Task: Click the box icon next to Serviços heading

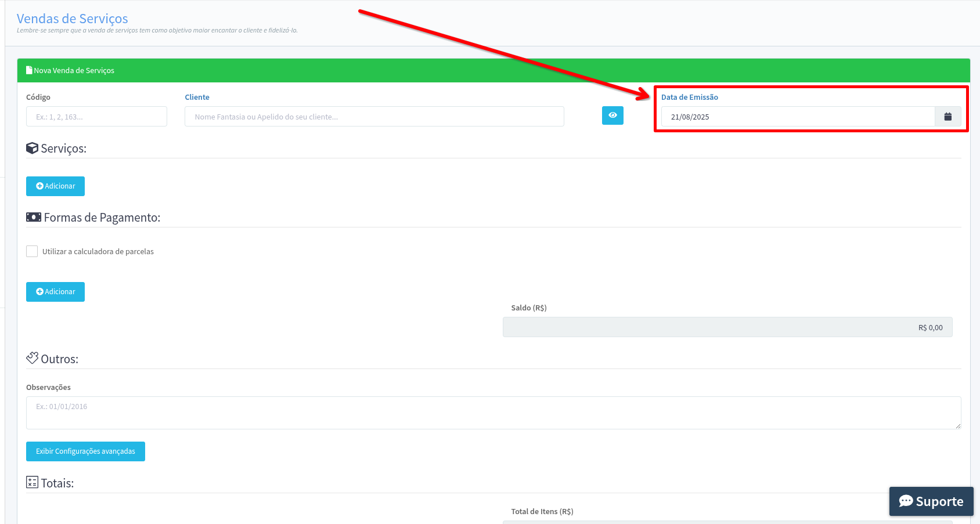Action: pyautogui.click(x=33, y=149)
